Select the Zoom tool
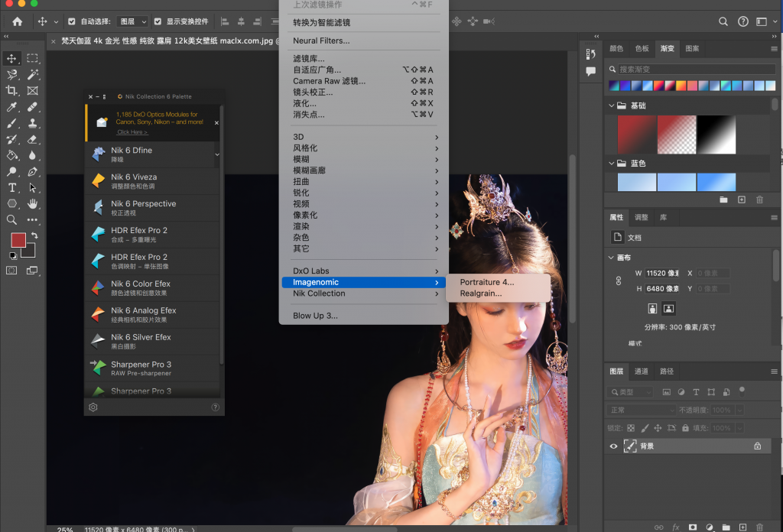Screen dimensions: 783x532 tap(11, 219)
